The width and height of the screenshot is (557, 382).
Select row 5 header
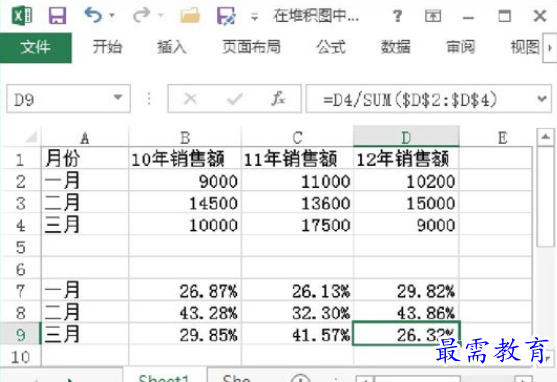point(20,247)
